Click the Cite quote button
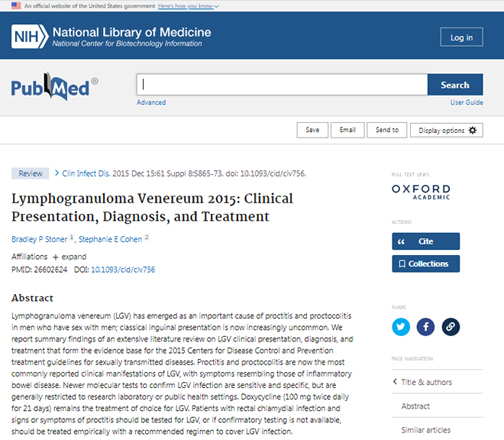 426,241
